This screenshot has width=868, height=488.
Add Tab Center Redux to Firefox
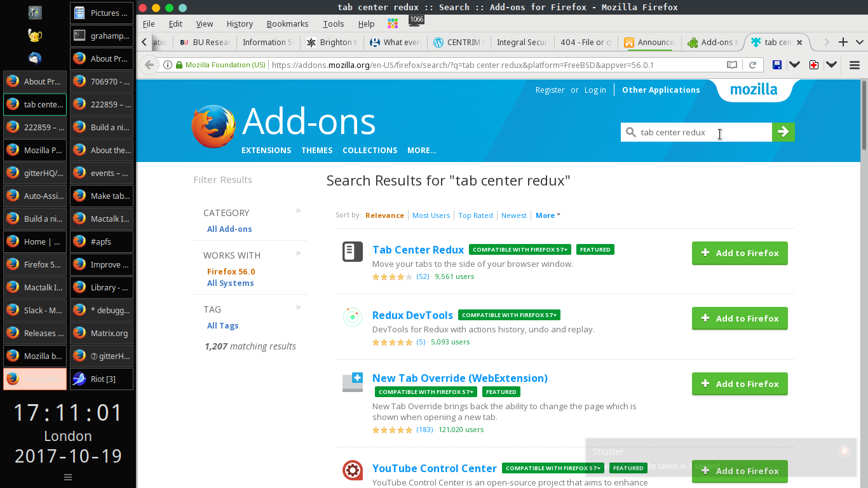click(740, 253)
